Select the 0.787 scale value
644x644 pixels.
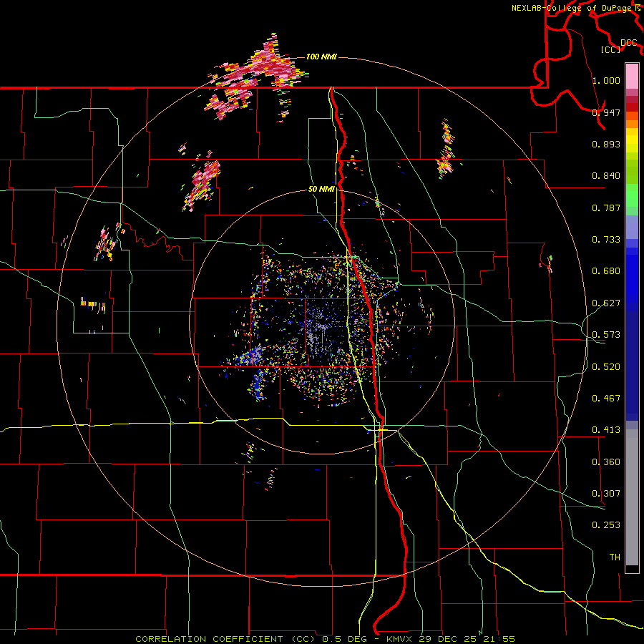(606, 208)
